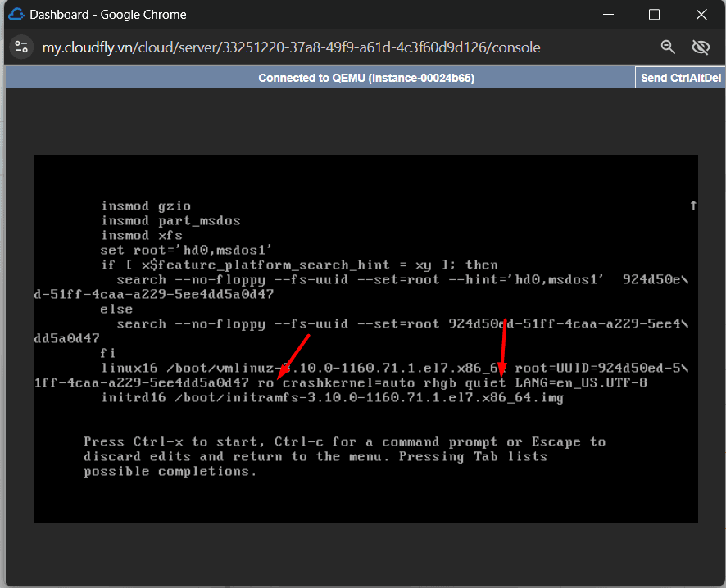Click on the 'crashkernel=auto' parameter
This screenshot has height=588, width=726.
348,383
